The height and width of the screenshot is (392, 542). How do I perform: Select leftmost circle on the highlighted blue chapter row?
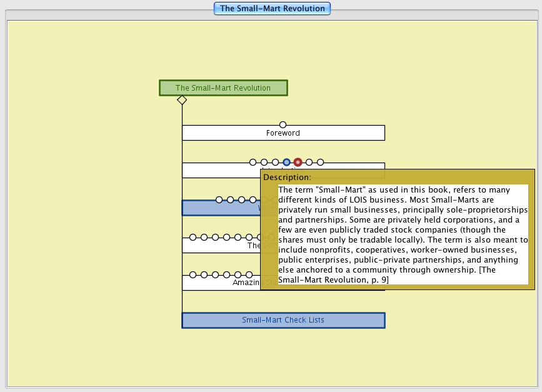pyautogui.click(x=219, y=200)
